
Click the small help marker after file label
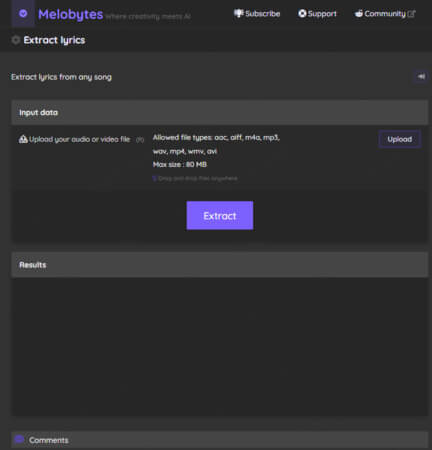tap(140, 140)
